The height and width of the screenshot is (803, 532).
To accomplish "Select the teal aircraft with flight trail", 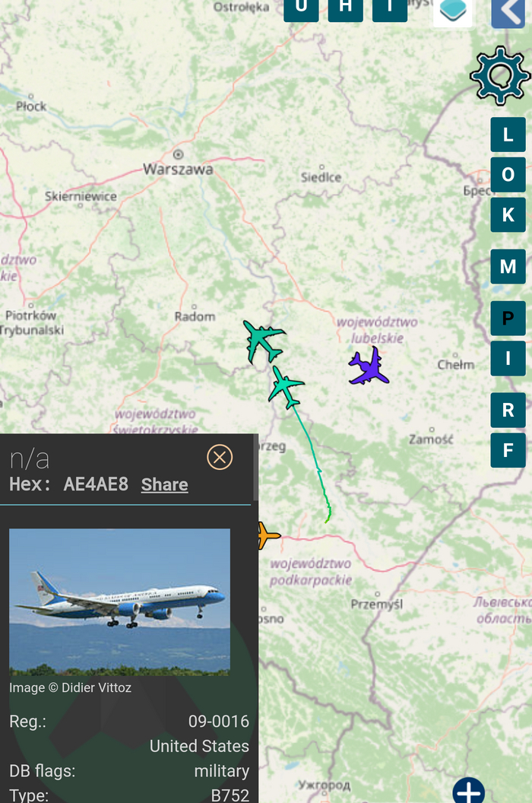I will click(286, 386).
